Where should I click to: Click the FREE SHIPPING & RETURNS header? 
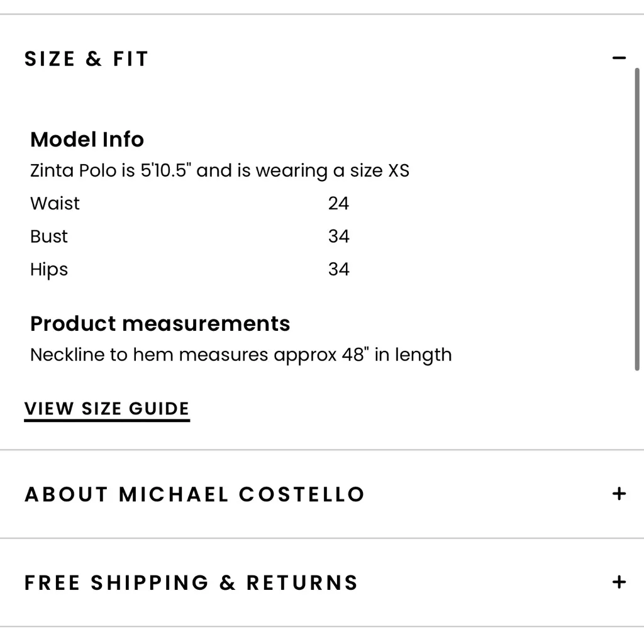(191, 582)
